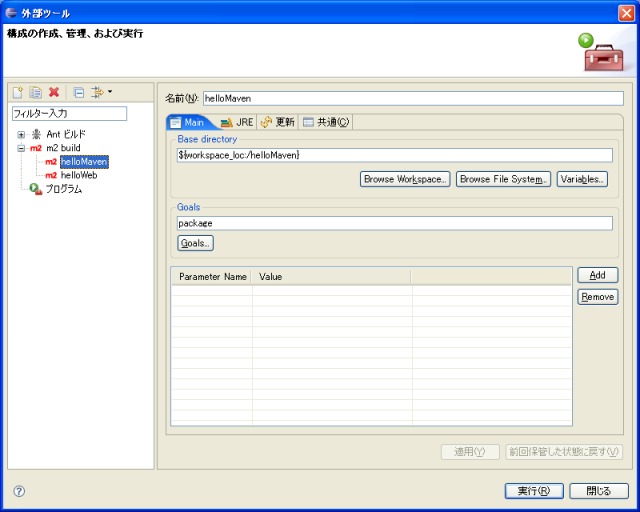Image resolution: width=640 pixels, height=512 pixels.
Task: Select the helloWeb configuration
Action: pyautogui.click(x=78, y=175)
